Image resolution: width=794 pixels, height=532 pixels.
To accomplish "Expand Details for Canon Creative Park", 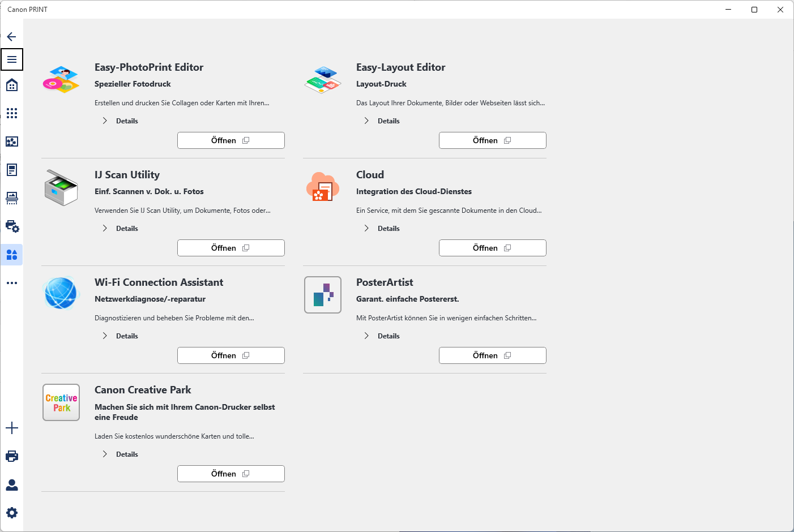I will [121, 454].
